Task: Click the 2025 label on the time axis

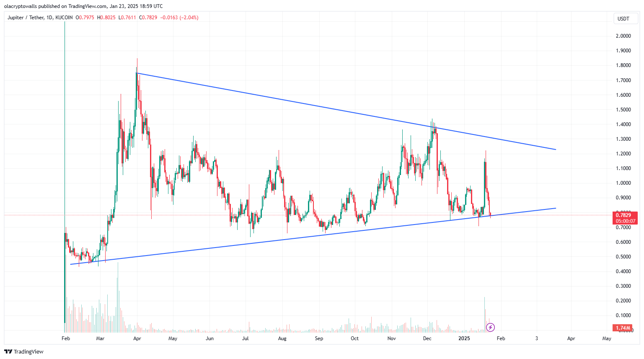Action: click(x=464, y=338)
